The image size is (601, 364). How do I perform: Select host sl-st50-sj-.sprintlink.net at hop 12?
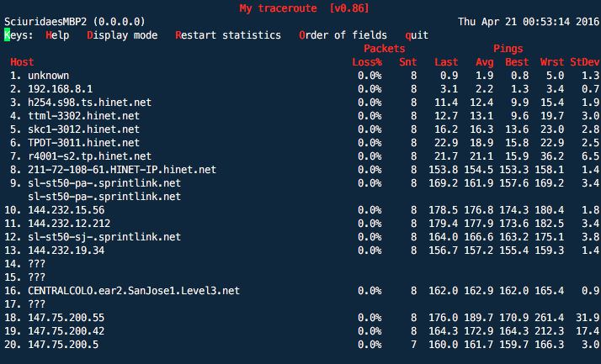tap(104, 237)
